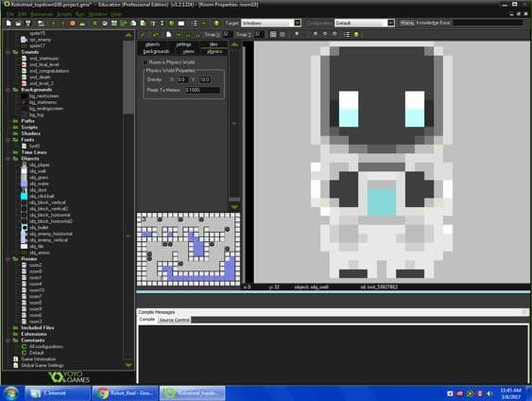Image resolution: width=532 pixels, height=401 pixels.
Task: Click the first zoom icon in room toolbar
Action: pyautogui.click(x=316, y=34)
